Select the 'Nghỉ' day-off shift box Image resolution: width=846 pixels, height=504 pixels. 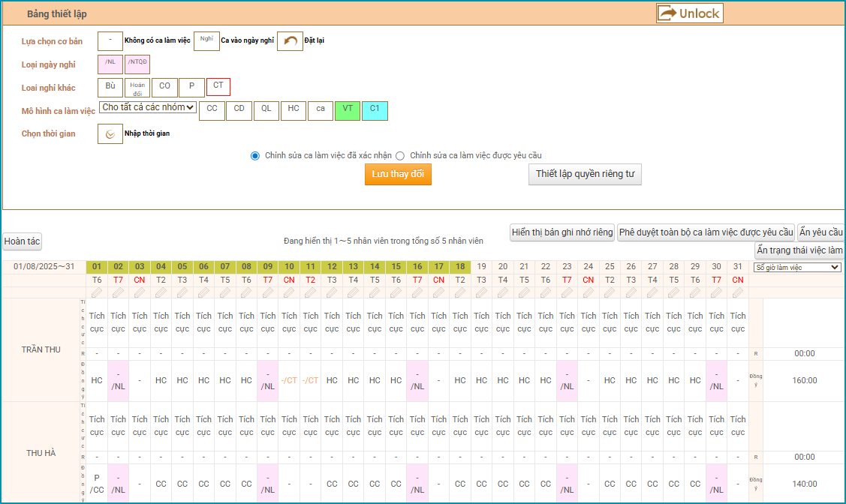coord(206,40)
